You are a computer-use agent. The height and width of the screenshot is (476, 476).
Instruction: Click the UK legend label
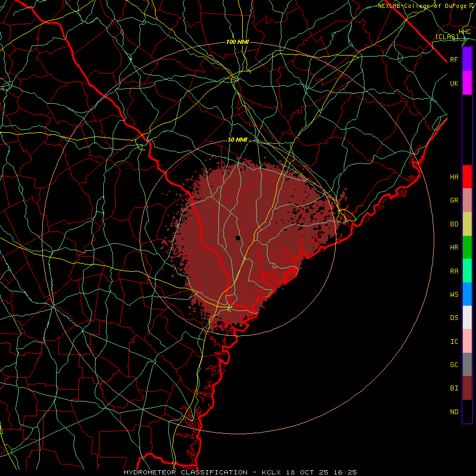pyautogui.click(x=454, y=83)
